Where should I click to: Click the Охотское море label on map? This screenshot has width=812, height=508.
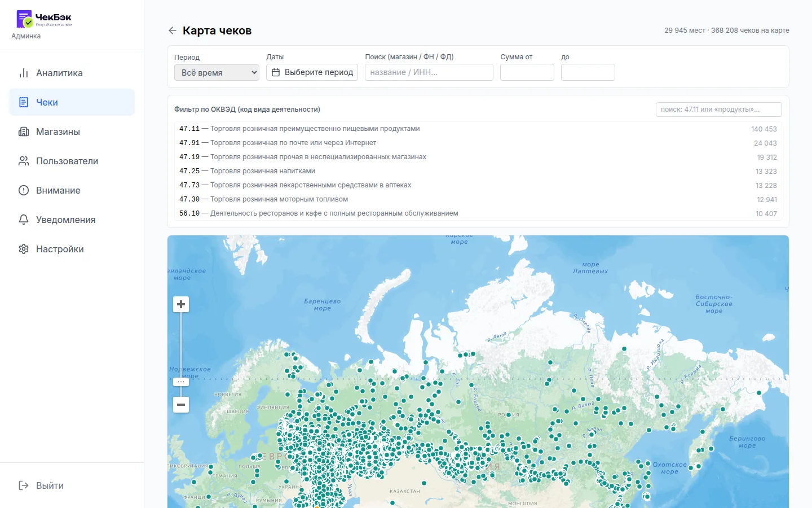(670, 468)
